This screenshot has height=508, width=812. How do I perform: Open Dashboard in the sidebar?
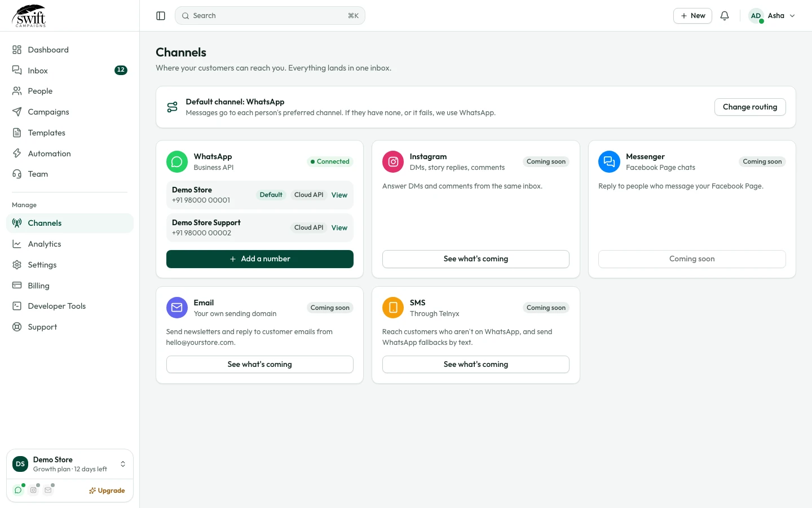[x=70, y=50]
